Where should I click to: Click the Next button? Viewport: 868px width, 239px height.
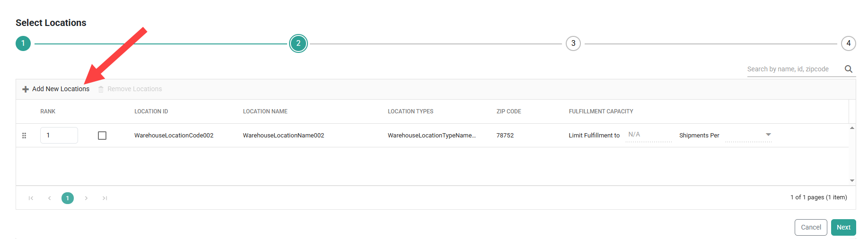click(843, 227)
